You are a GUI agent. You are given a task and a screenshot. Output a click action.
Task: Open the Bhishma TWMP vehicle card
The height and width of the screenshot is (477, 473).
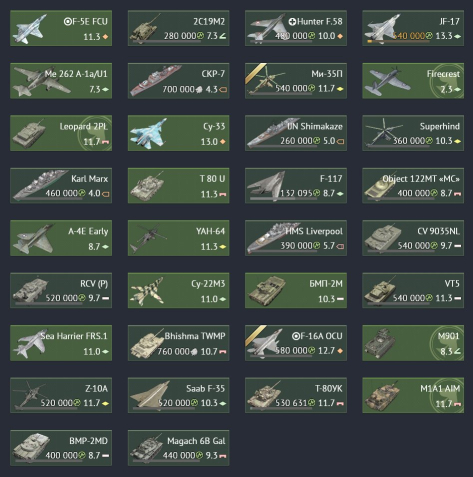click(178, 343)
